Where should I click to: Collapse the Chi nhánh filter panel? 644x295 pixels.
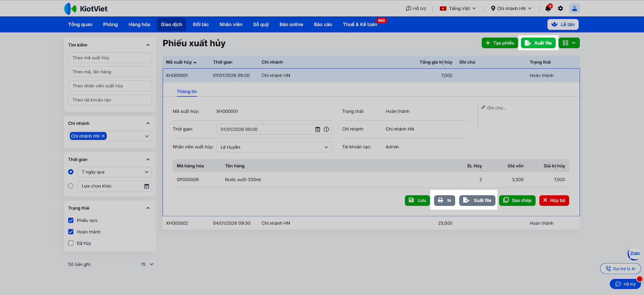pyautogui.click(x=148, y=123)
